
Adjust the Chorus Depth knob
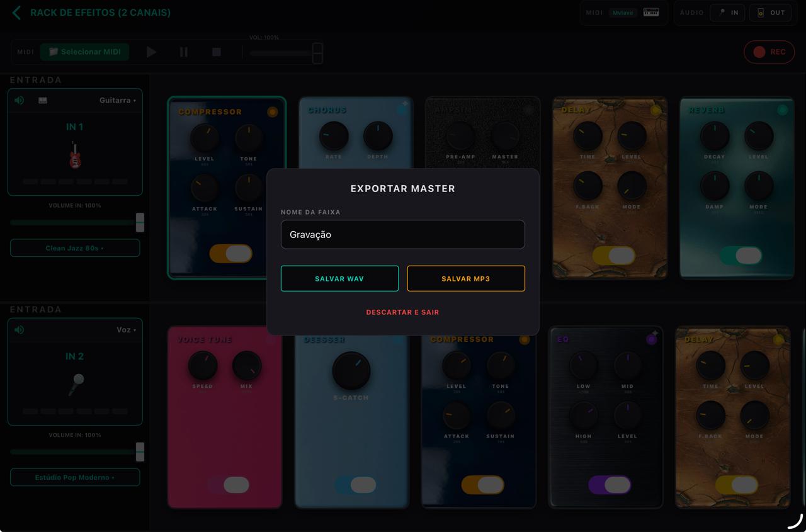click(378, 136)
